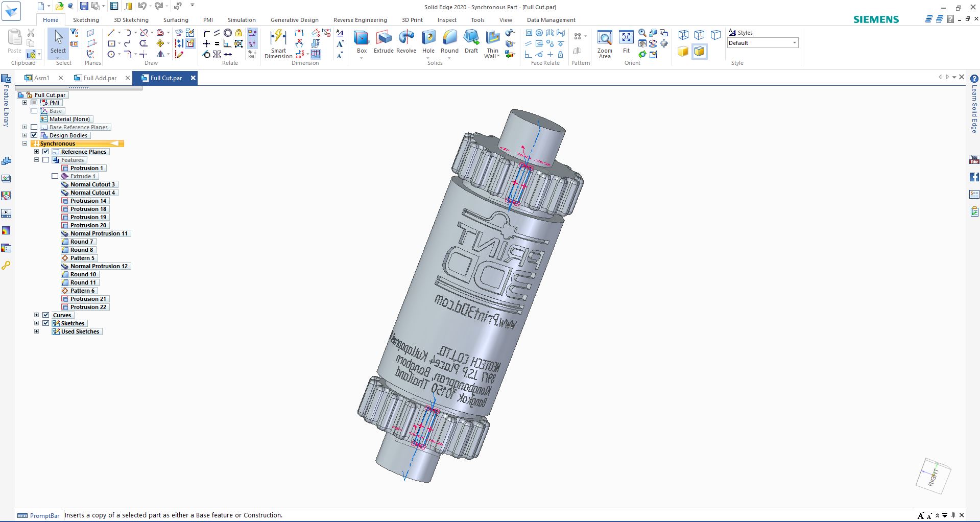
Task: Uncheck the Sketches checkbox
Action: pyautogui.click(x=46, y=323)
